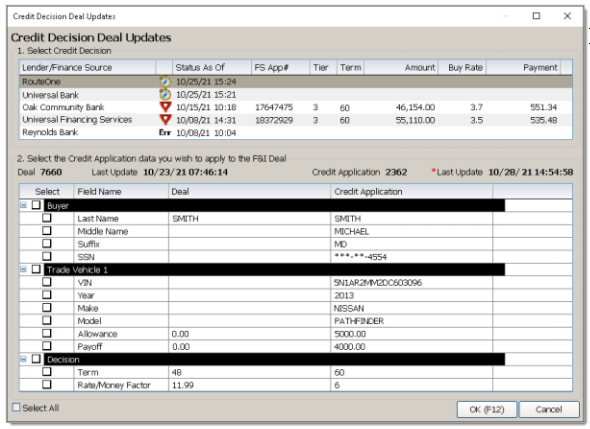Click the Select column header
This screenshot has height=429, width=590.
[x=47, y=192]
